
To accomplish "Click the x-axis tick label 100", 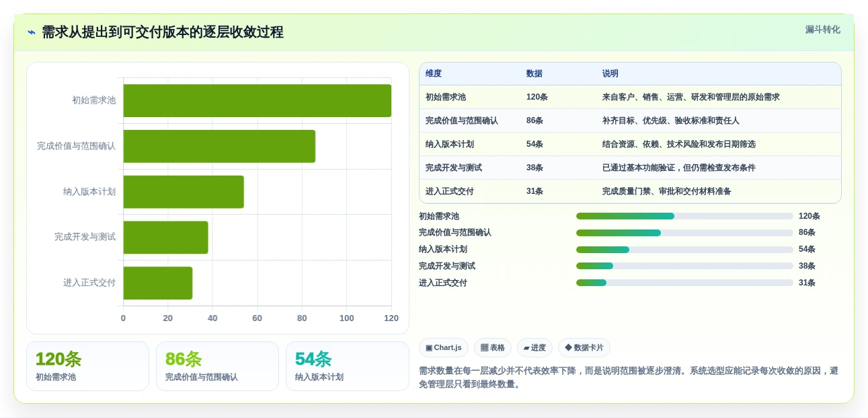I will (x=347, y=318).
